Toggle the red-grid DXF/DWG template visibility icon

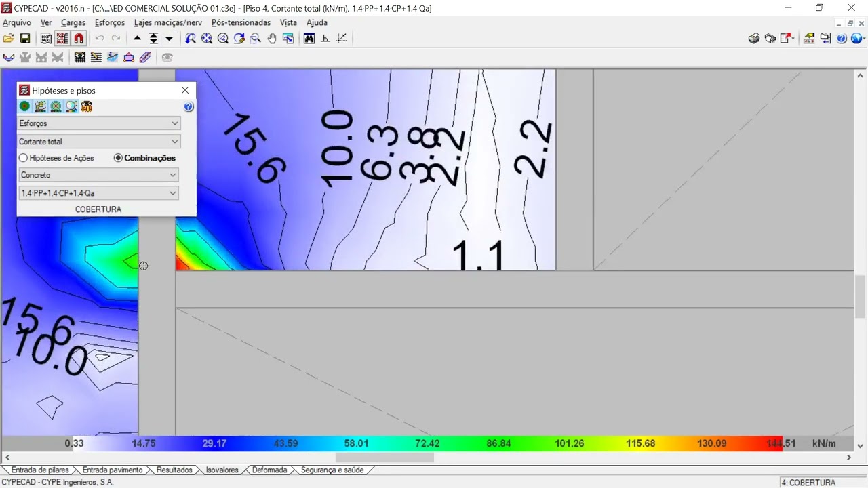point(62,39)
